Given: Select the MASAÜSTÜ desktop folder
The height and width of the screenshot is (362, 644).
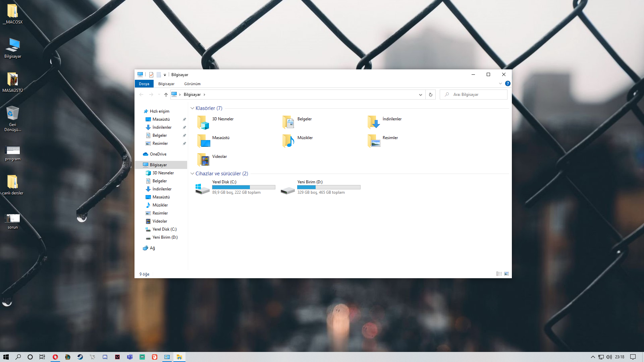Looking at the screenshot, I should 13,82.
